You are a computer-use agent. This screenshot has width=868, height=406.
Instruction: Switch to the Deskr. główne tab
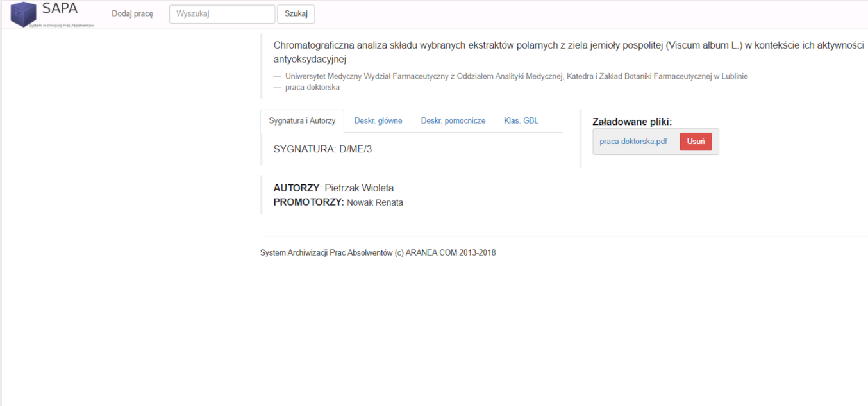click(378, 120)
